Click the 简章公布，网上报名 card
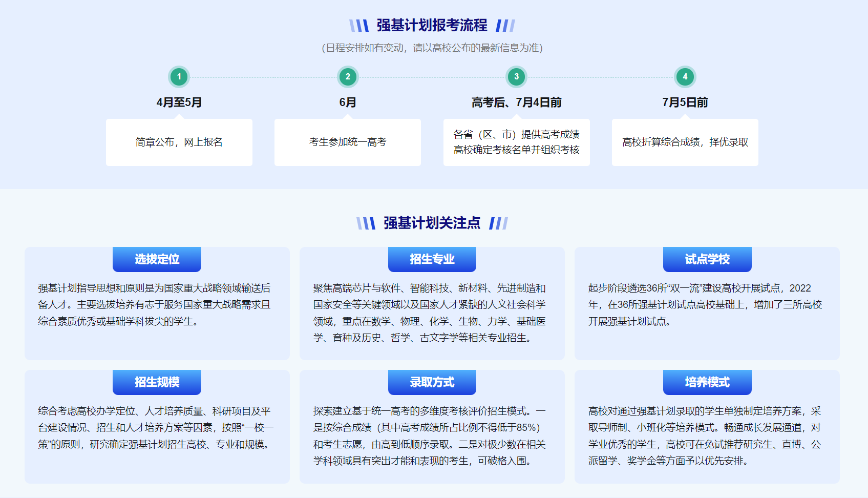The width and height of the screenshot is (868, 498). pos(179,142)
